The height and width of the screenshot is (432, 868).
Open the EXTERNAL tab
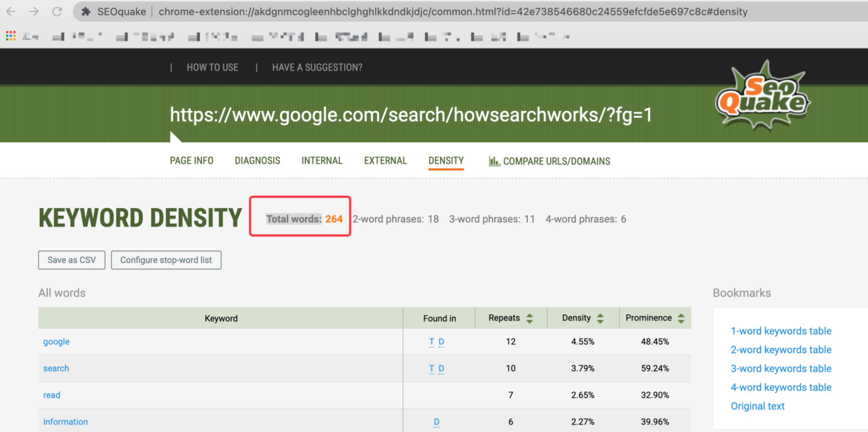[x=385, y=161]
